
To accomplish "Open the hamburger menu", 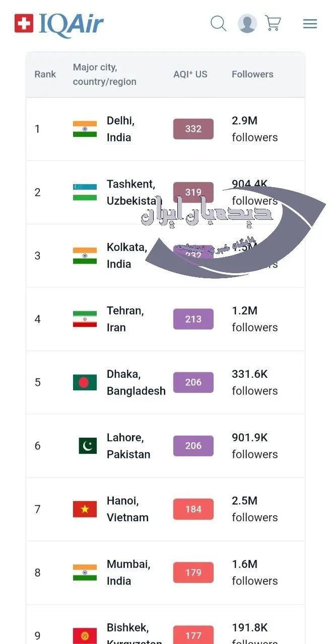I will point(310,24).
